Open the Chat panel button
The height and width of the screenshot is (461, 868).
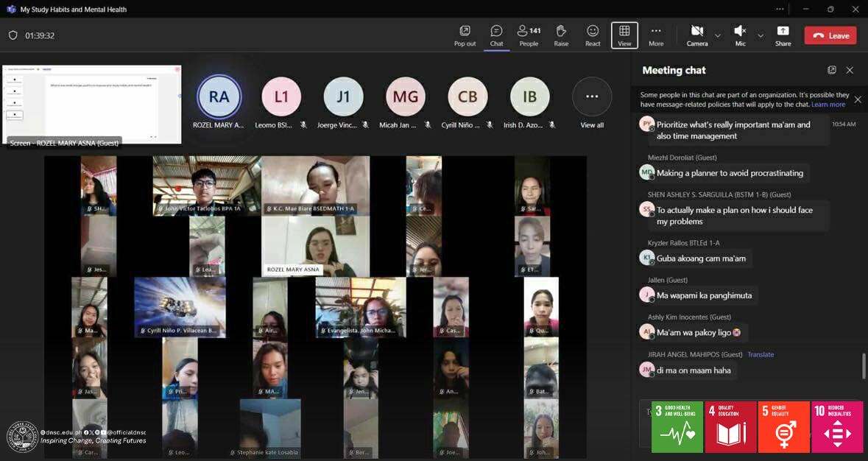click(x=496, y=35)
